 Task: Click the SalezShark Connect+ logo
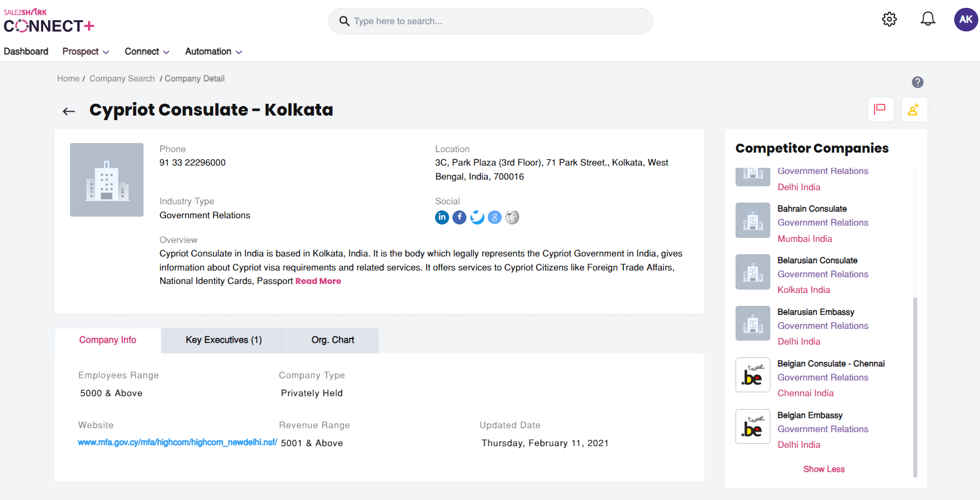(x=49, y=21)
